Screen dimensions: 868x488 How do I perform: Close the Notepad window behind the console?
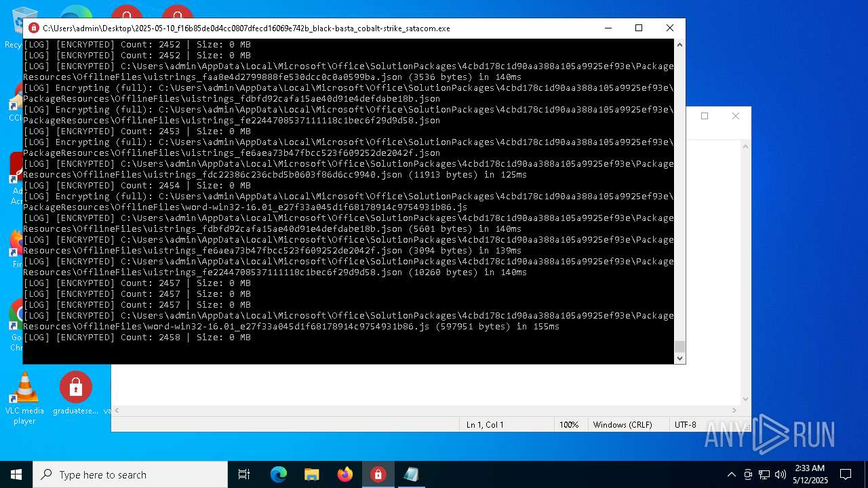point(736,116)
